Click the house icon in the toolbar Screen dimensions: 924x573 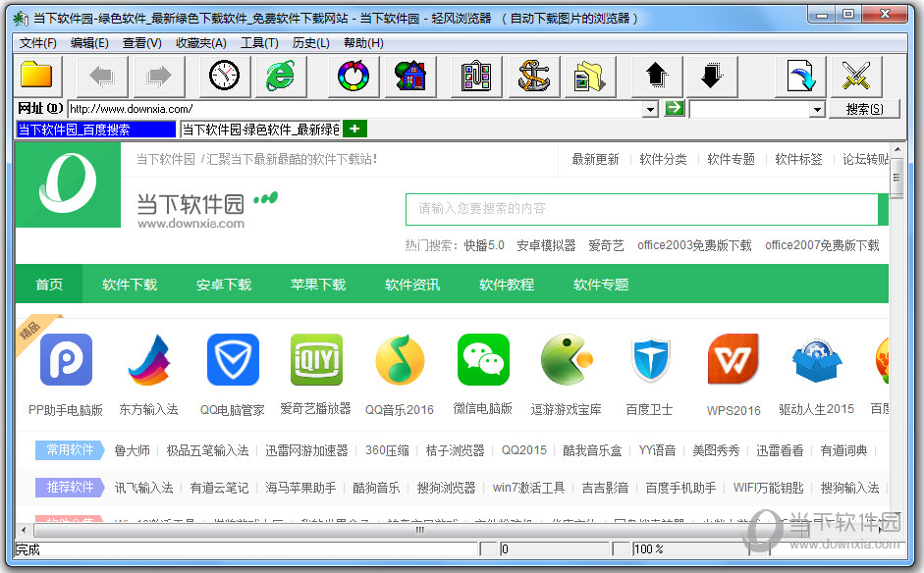[x=410, y=76]
